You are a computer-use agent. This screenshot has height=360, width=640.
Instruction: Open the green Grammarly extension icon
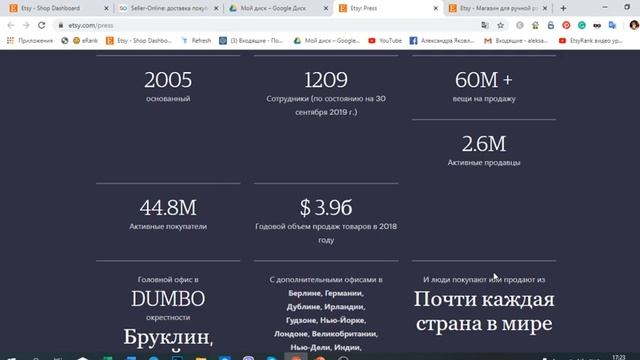point(582,25)
